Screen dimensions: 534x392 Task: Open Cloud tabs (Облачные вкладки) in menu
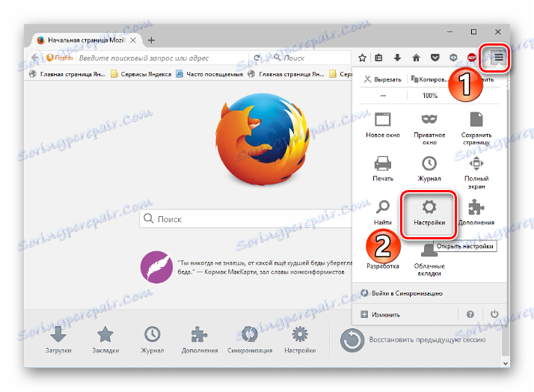point(429,261)
